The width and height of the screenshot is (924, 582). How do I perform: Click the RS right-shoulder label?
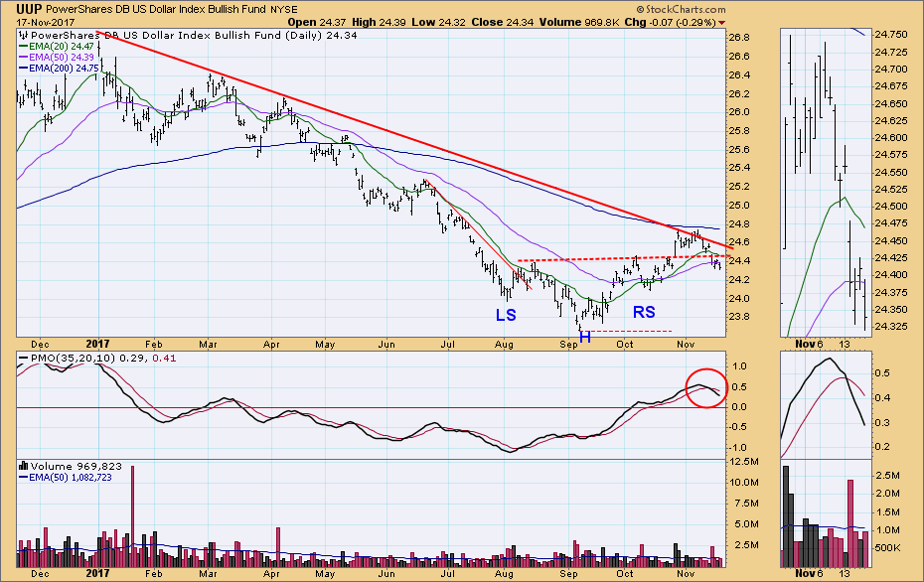coord(644,312)
